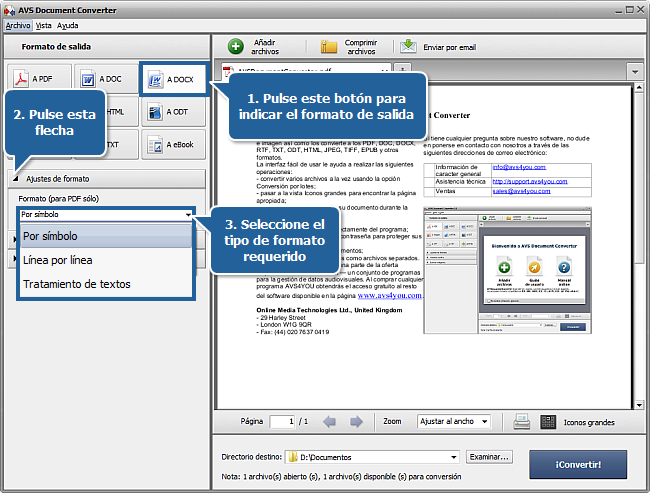
Task: Choose the Por símbolo list option
Action: (106, 236)
